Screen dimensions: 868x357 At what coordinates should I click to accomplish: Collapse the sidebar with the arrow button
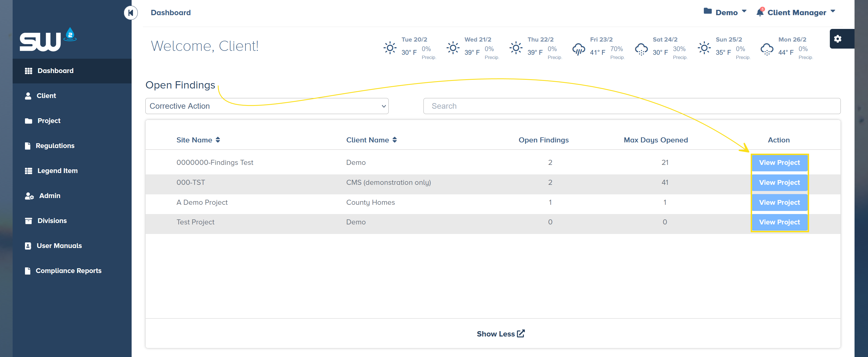click(x=131, y=13)
